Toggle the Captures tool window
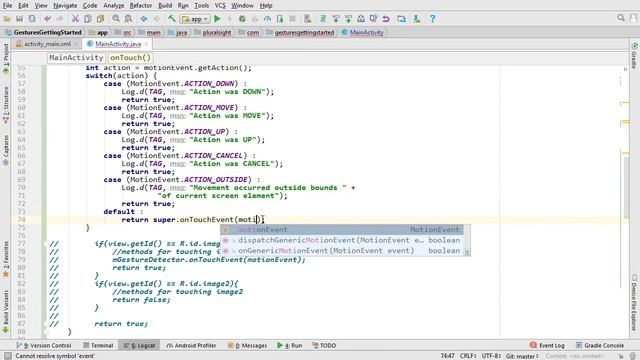 click(x=6, y=150)
